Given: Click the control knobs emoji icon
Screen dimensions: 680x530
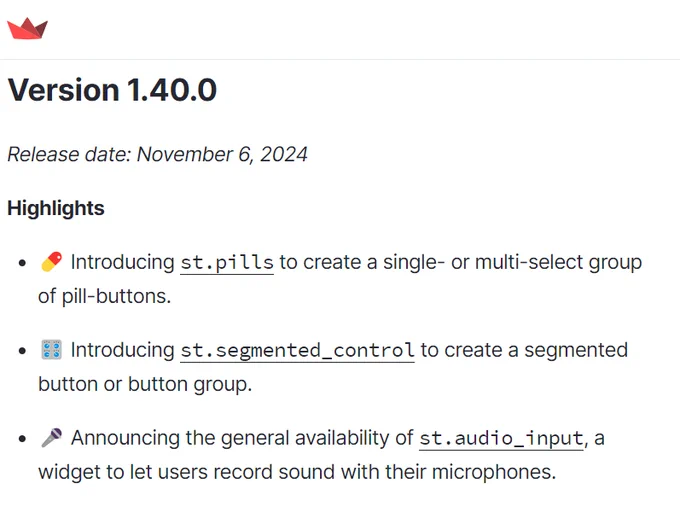Looking at the screenshot, I should (x=52, y=350).
